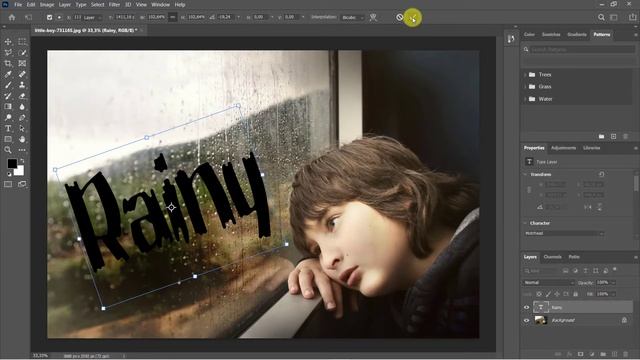Click the rotation angle field
The width and height of the screenshot is (640, 360).
pos(226,17)
